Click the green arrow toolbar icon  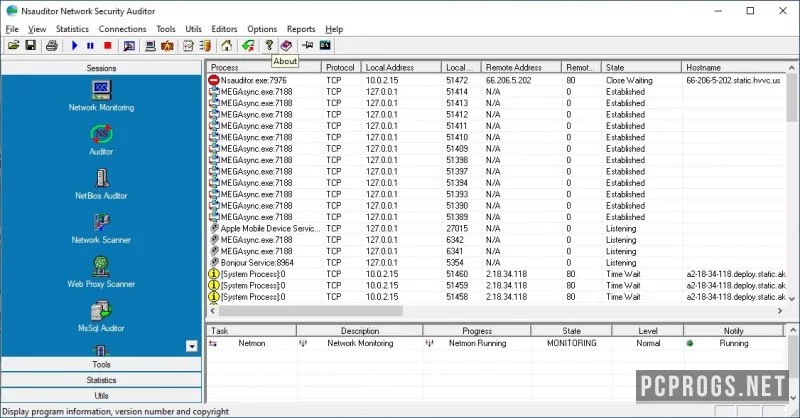pos(248,45)
